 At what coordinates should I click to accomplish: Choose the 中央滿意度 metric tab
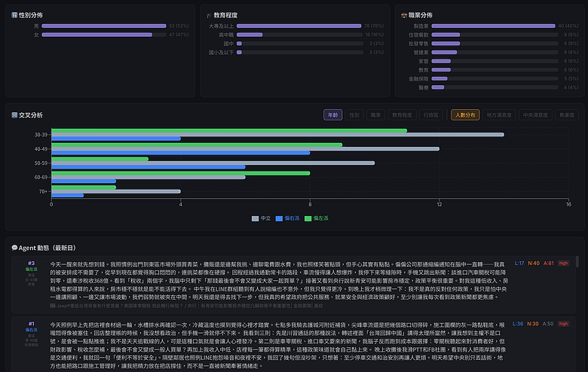(x=535, y=115)
